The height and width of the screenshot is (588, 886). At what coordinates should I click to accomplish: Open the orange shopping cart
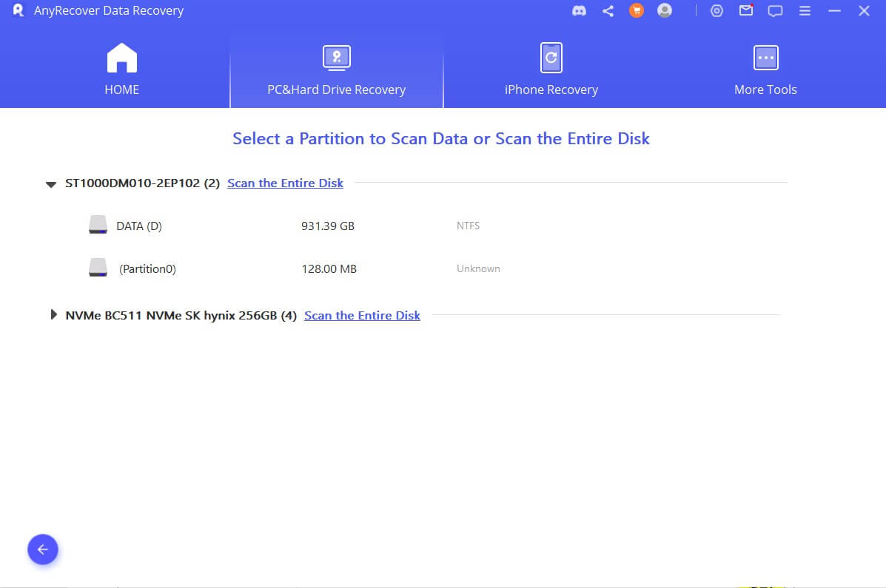pos(636,11)
